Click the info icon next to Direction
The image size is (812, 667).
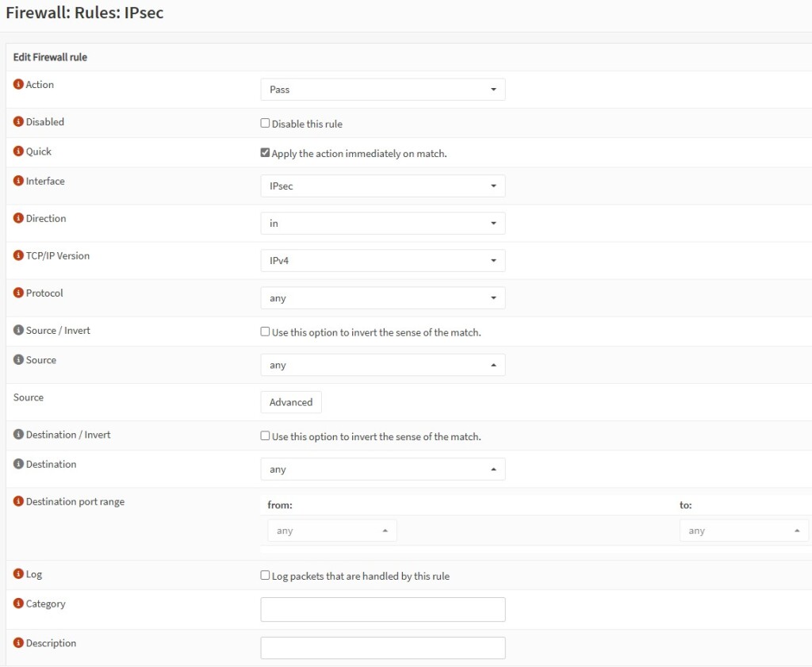pyautogui.click(x=18, y=219)
